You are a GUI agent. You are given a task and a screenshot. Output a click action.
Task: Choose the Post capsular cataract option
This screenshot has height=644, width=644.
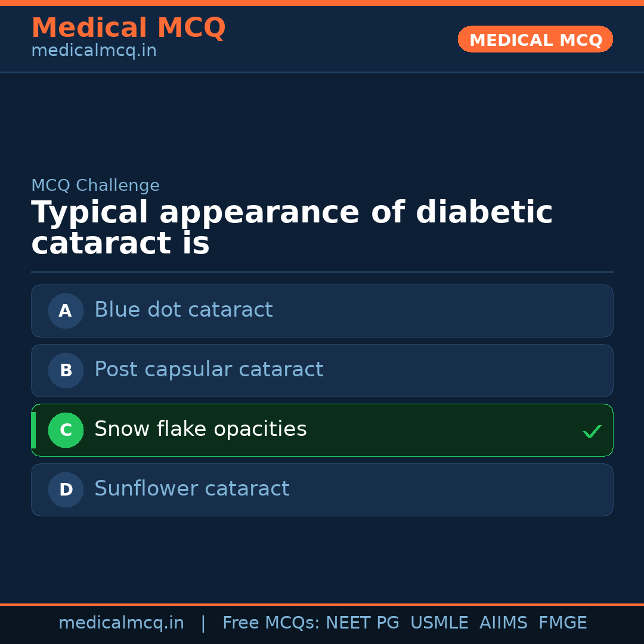pyautogui.click(x=209, y=370)
